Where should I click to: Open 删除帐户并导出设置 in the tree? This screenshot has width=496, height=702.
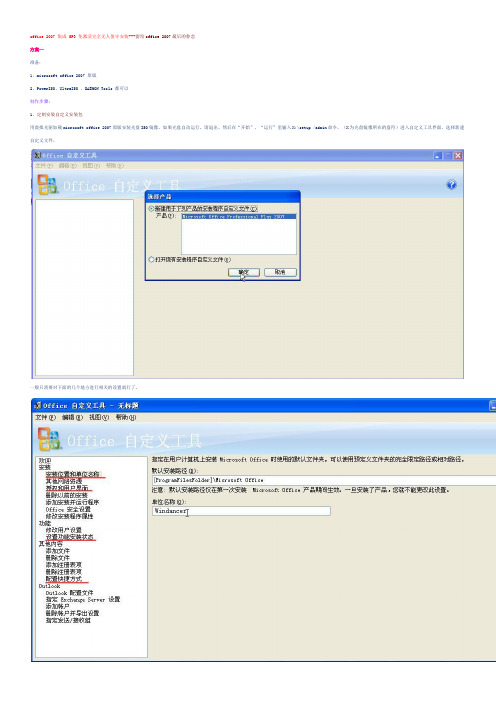pos(72,613)
